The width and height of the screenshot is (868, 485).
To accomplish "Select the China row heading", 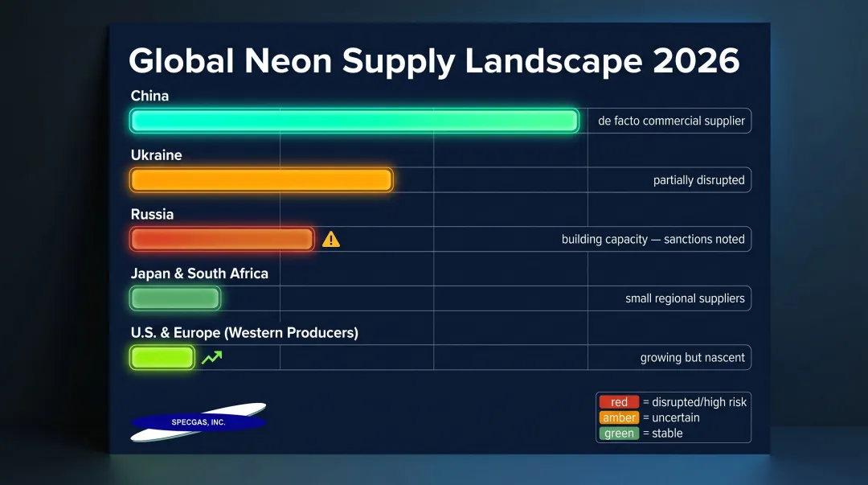I will click(x=149, y=95).
